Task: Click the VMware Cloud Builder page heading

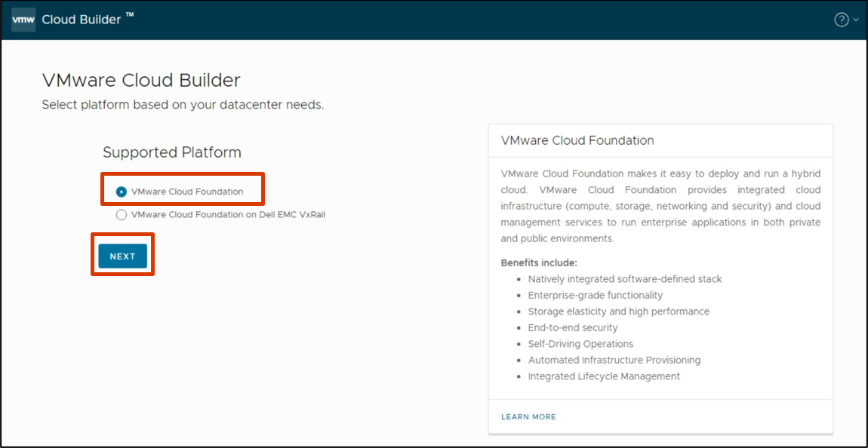Action: (141, 81)
